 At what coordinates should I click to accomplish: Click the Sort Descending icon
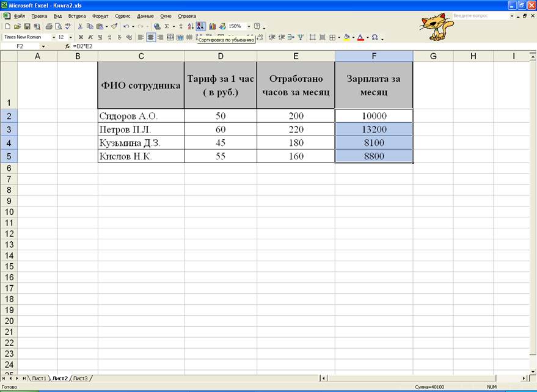pos(200,26)
